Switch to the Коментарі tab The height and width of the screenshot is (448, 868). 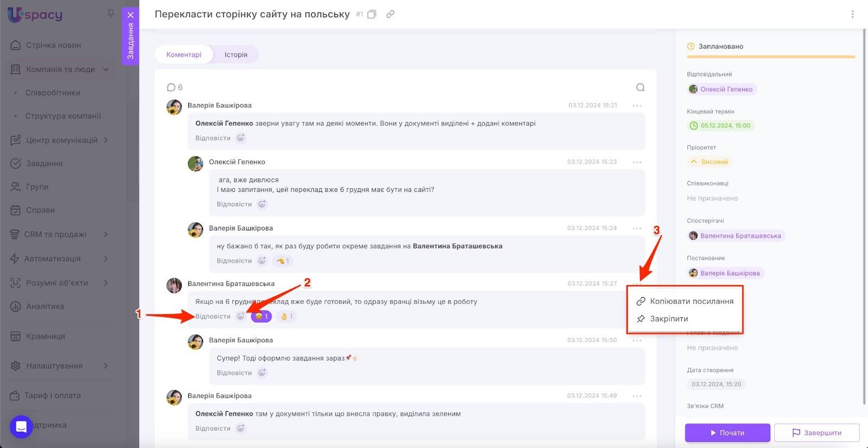184,54
